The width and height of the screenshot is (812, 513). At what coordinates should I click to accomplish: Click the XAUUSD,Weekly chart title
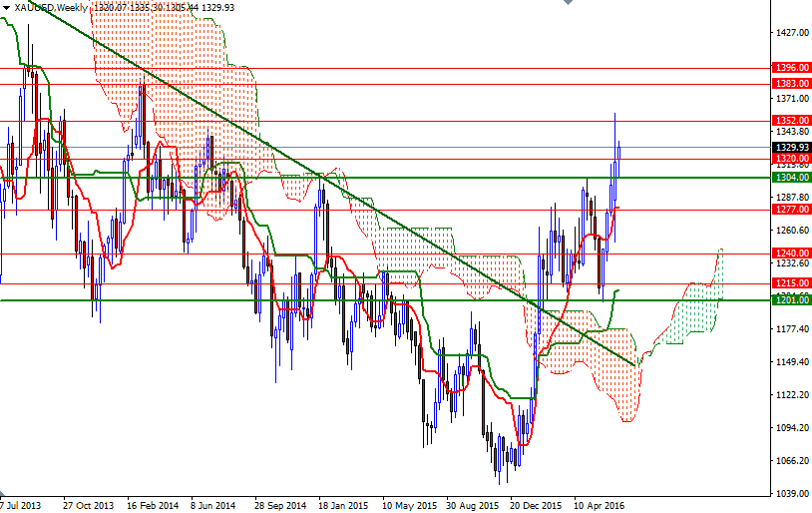point(50,7)
